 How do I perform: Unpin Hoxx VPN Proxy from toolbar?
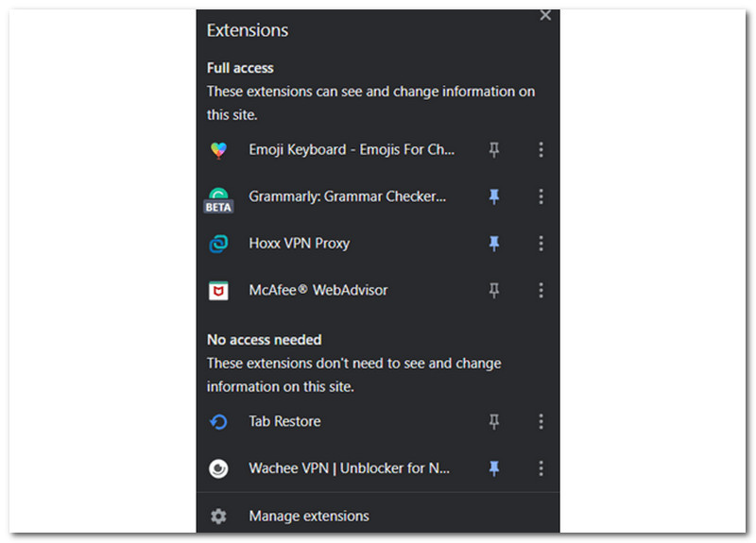[x=493, y=244]
